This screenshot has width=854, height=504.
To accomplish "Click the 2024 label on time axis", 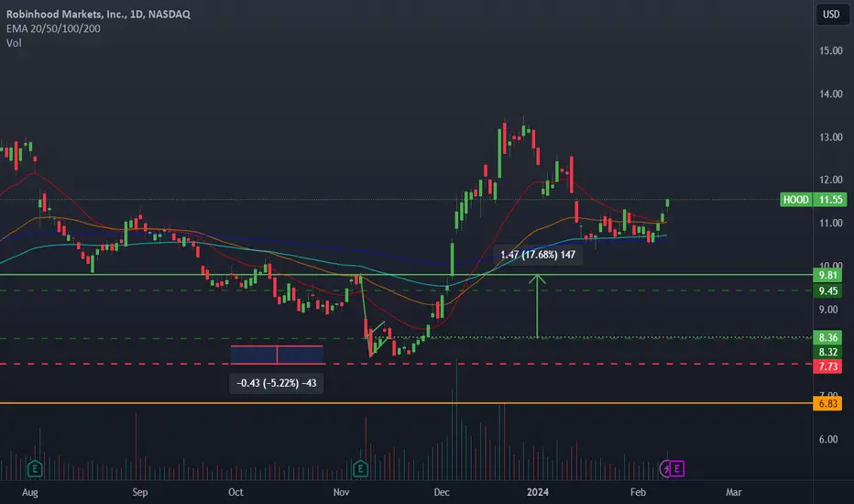I will pos(538,493).
